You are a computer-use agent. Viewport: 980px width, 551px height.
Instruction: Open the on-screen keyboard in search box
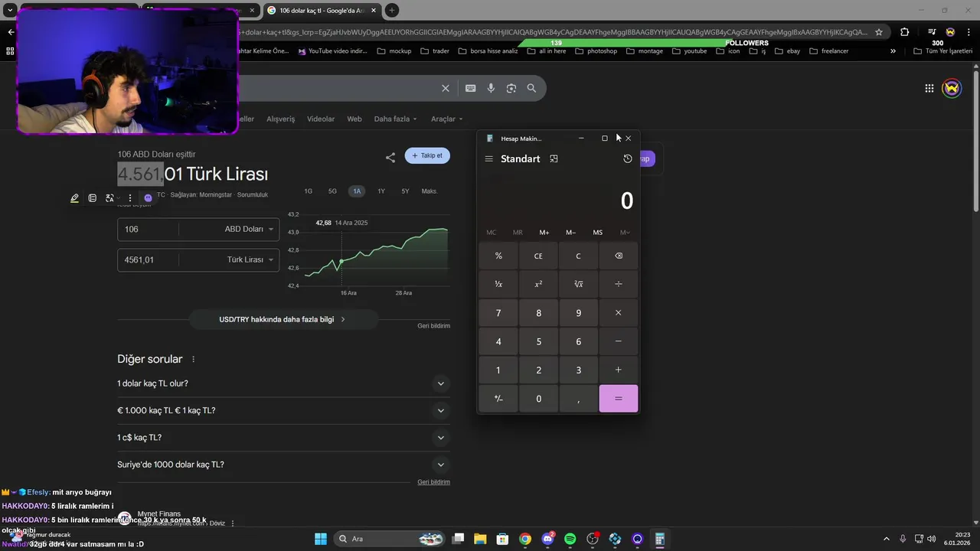pos(471,88)
